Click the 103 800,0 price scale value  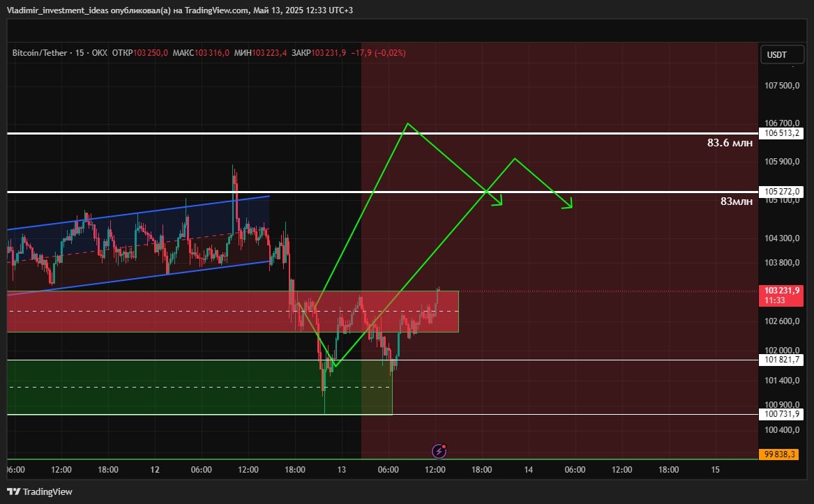pos(782,263)
